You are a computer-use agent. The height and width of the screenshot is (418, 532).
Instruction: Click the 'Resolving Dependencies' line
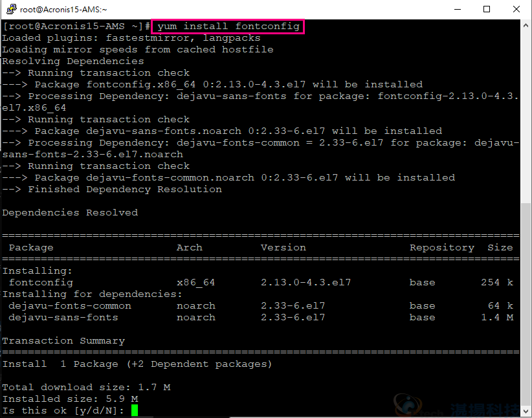point(73,61)
